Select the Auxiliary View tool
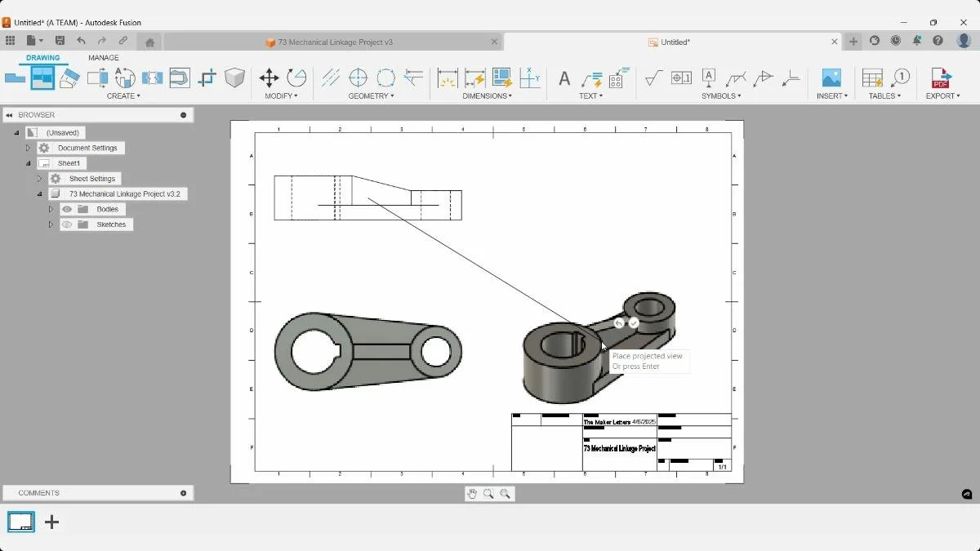This screenshot has width=980, height=551. coord(69,78)
